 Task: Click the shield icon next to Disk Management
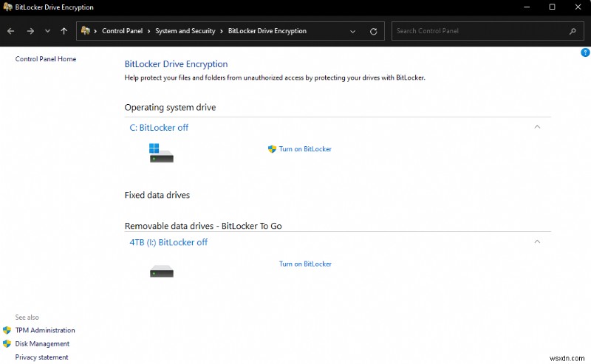(x=7, y=343)
